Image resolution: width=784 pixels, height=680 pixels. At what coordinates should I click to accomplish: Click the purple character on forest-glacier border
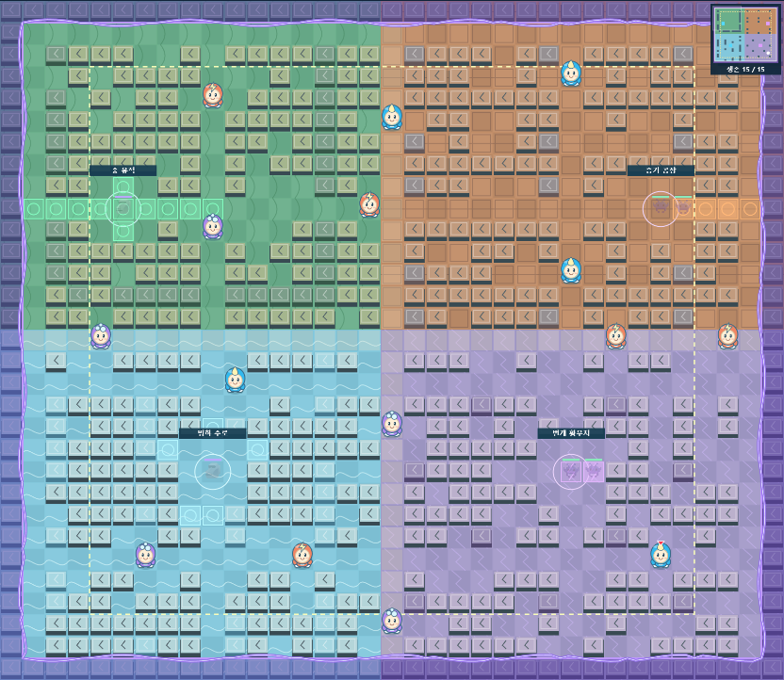tap(101, 336)
